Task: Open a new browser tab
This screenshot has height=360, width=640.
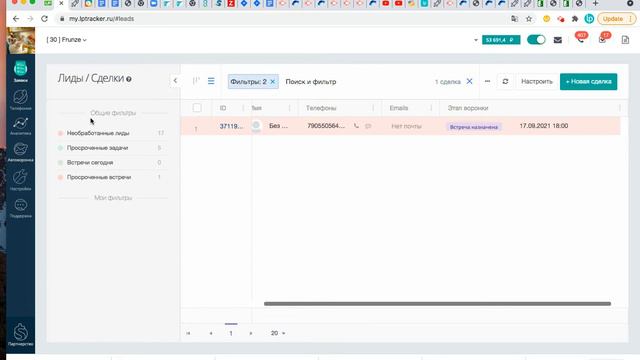Action: [x=596, y=4]
